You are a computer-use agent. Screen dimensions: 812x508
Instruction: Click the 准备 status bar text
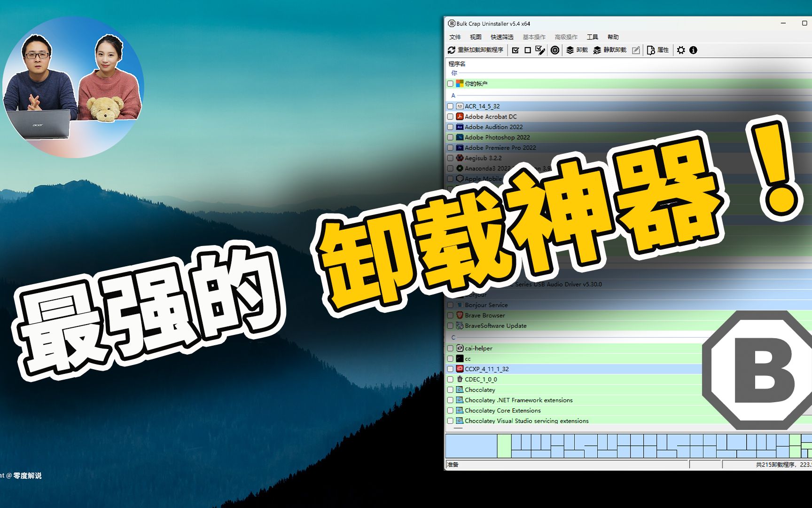(453, 465)
